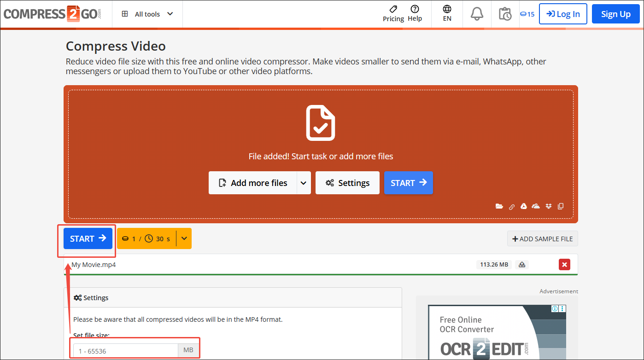Open the All tools menu
The width and height of the screenshot is (644, 360).
(x=147, y=14)
